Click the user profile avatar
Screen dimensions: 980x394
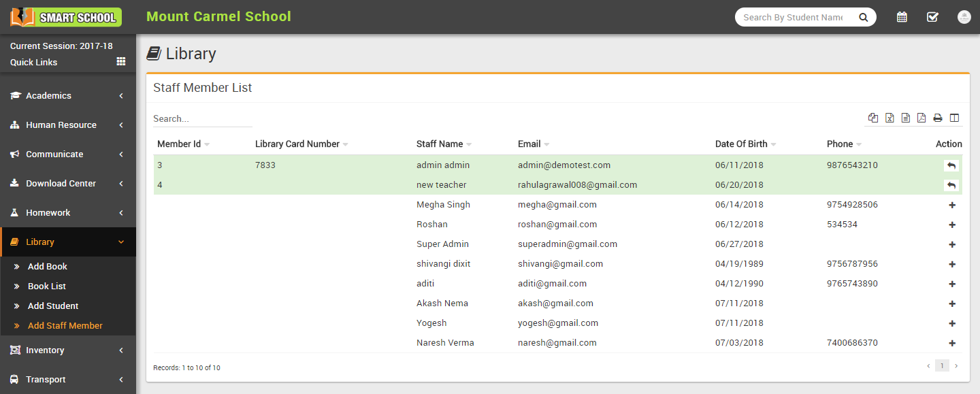pyautogui.click(x=964, y=17)
